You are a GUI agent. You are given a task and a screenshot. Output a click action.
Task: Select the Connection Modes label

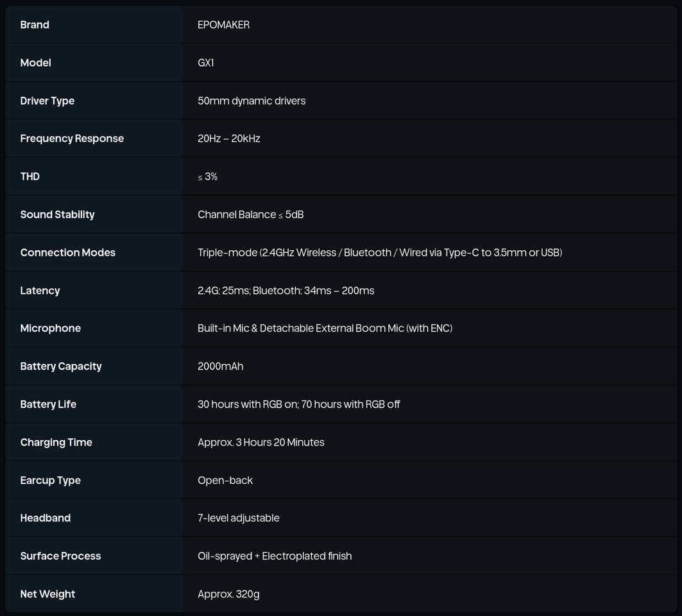pos(67,252)
